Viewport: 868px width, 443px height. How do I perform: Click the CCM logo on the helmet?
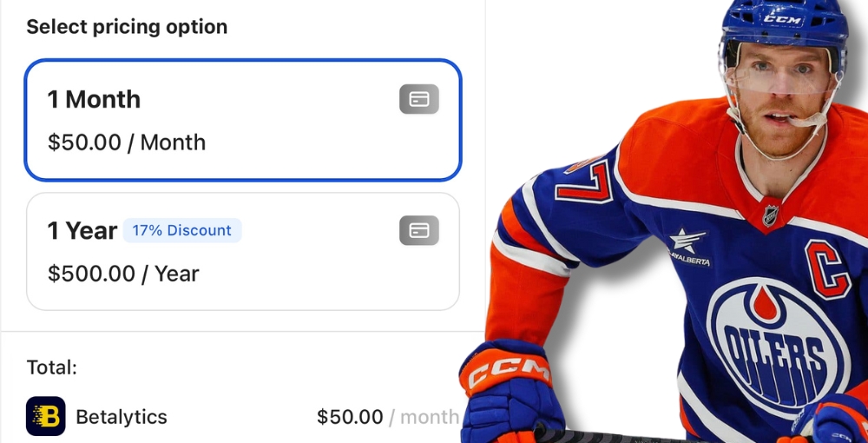point(783,19)
